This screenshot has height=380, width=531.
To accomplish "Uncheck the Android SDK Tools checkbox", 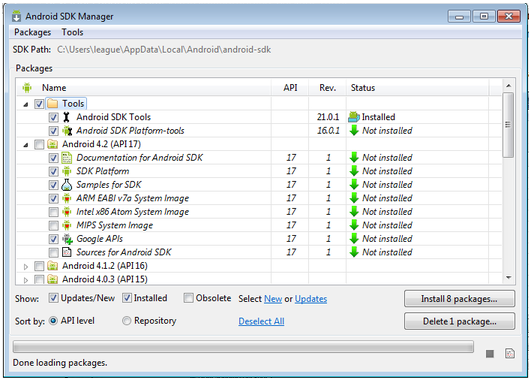I will pyautogui.click(x=54, y=117).
